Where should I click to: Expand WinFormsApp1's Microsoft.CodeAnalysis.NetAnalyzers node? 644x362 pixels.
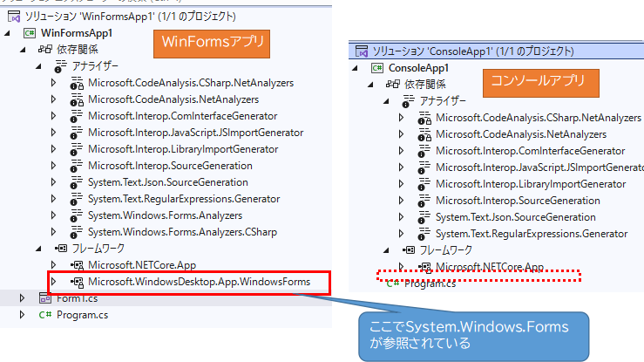click(53, 99)
